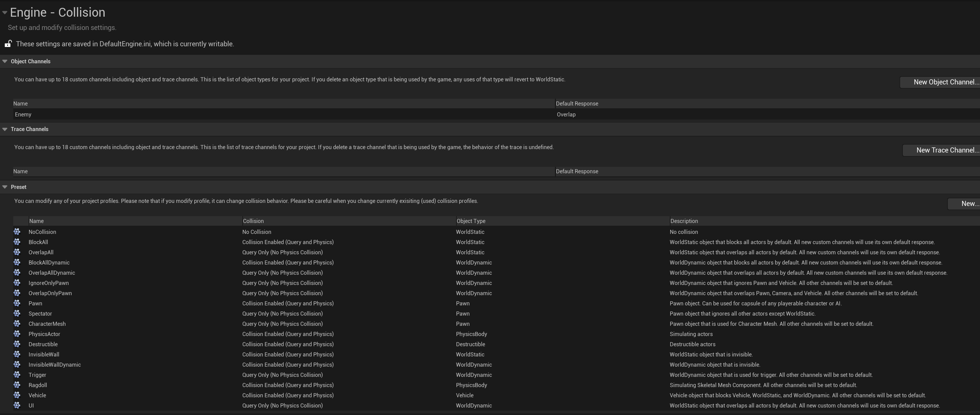The width and height of the screenshot is (980, 415).
Task: Click the unlocked padlock icon near DefaultEngine.ini
Action: tap(8, 44)
